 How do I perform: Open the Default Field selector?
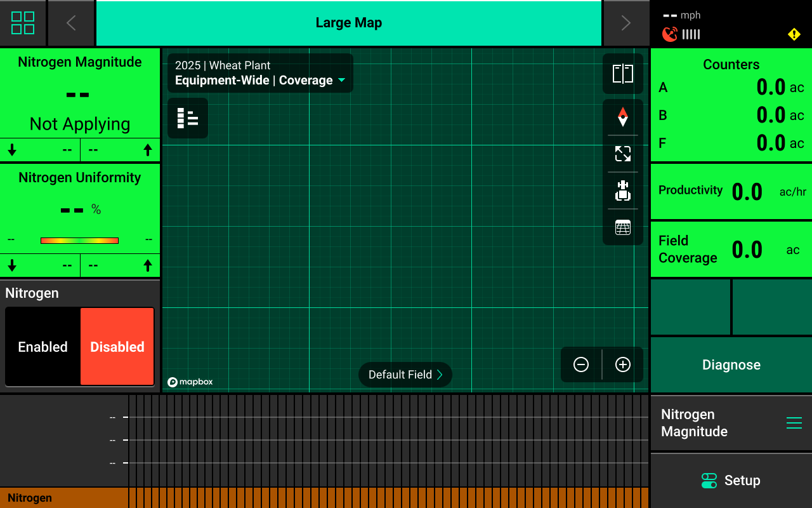(405, 375)
